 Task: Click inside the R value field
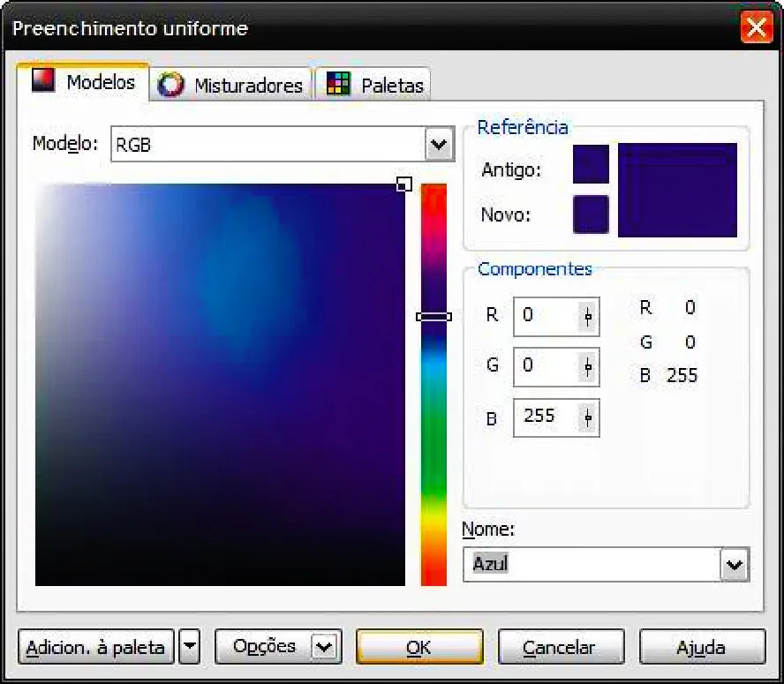coord(545,316)
